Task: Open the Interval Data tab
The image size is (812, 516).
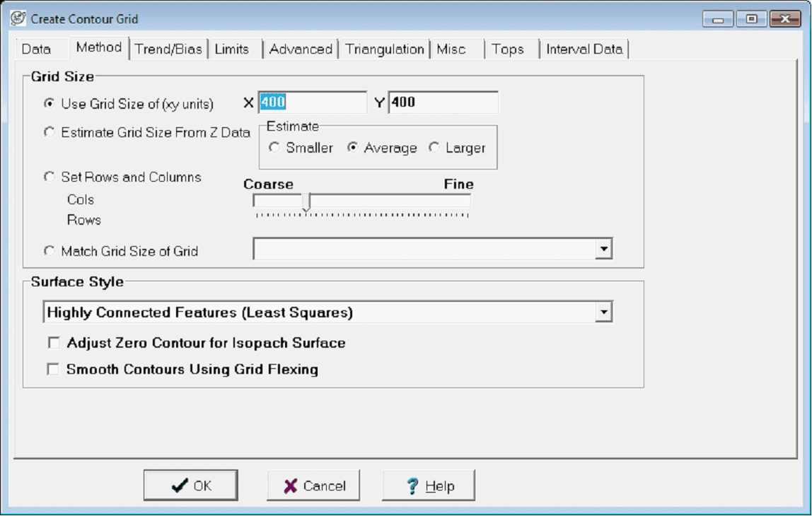Action: point(584,49)
